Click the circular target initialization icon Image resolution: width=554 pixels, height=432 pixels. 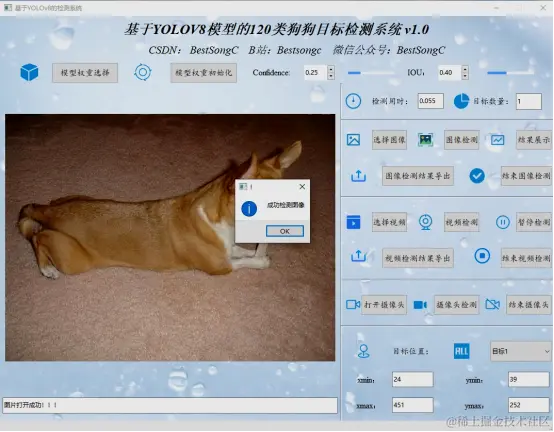[x=143, y=72]
